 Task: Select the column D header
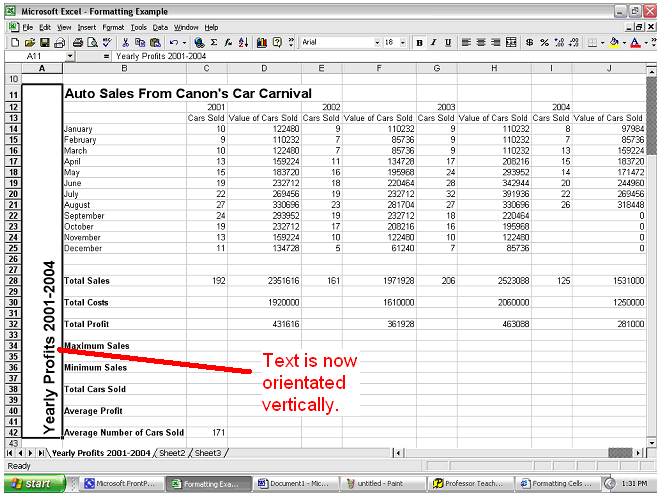click(264, 67)
